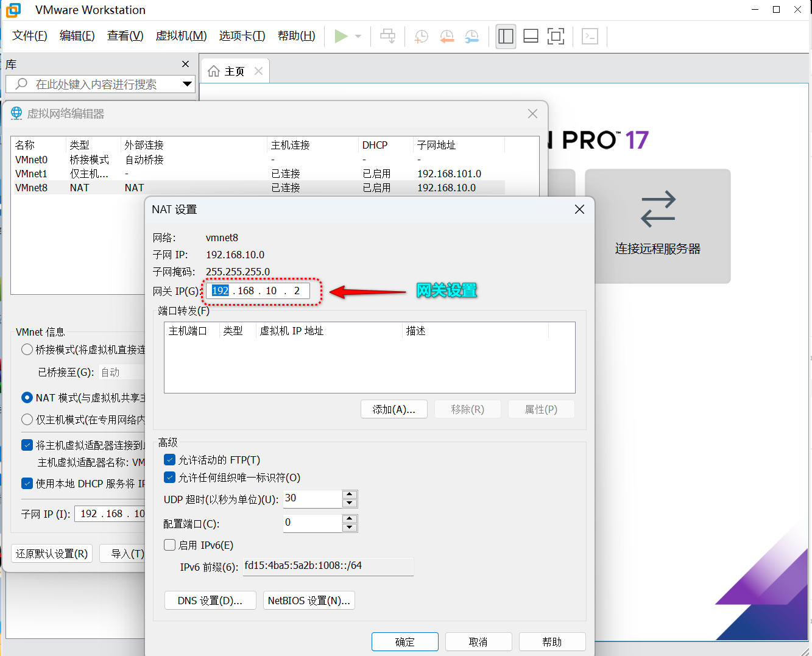Select NAT 模式 radio button
This screenshot has width=812, height=656.
(27, 398)
